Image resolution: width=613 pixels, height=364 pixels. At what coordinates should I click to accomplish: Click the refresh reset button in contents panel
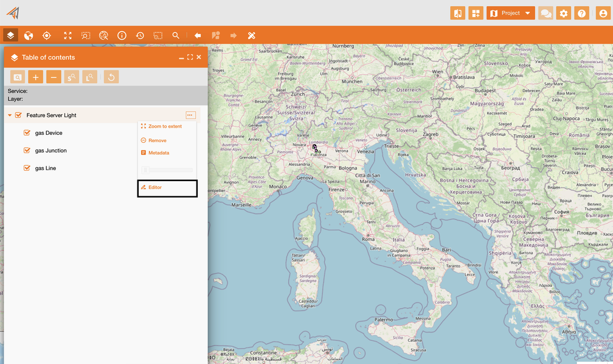click(x=111, y=77)
